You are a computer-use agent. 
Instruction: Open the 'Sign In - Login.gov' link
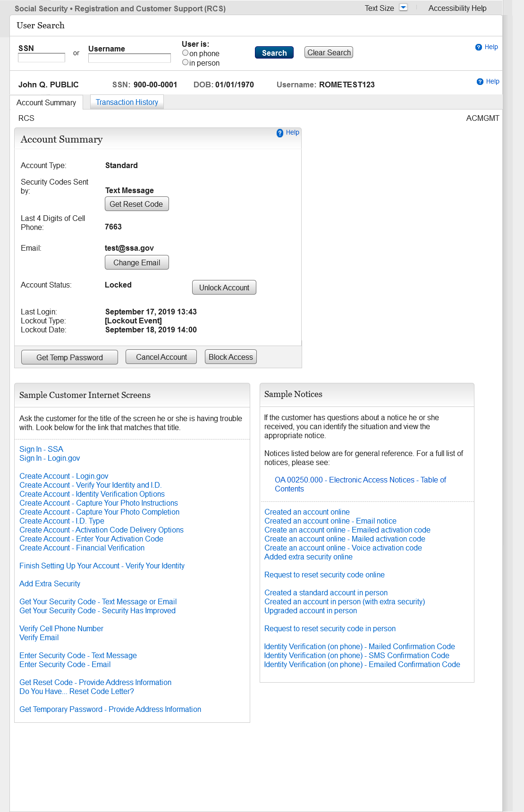(x=50, y=458)
